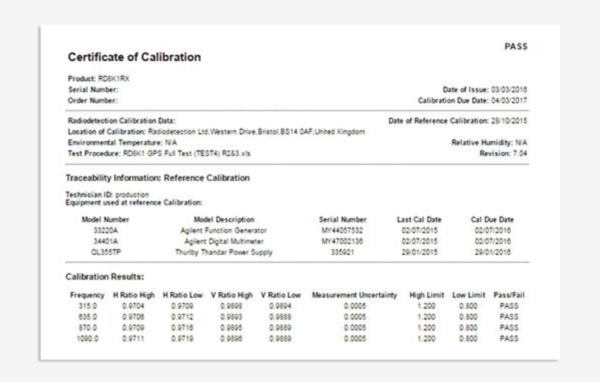Click the Test Procedure file name
Screen dimensions: 600x382
tap(187, 153)
